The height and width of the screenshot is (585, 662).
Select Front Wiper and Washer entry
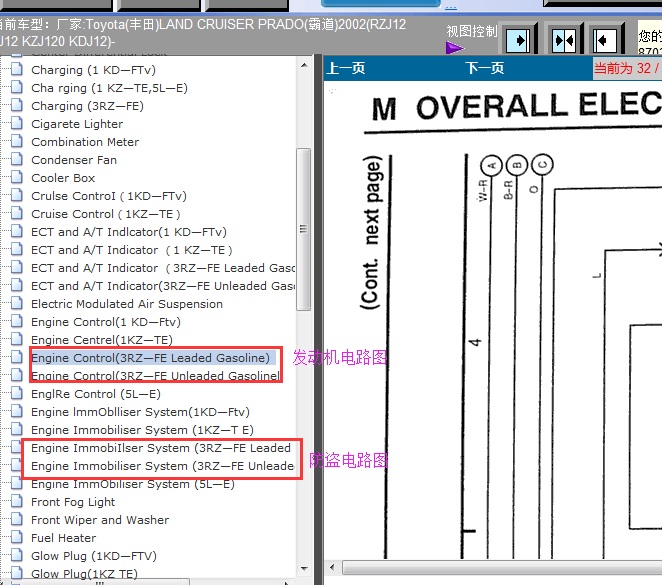(x=100, y=520)
